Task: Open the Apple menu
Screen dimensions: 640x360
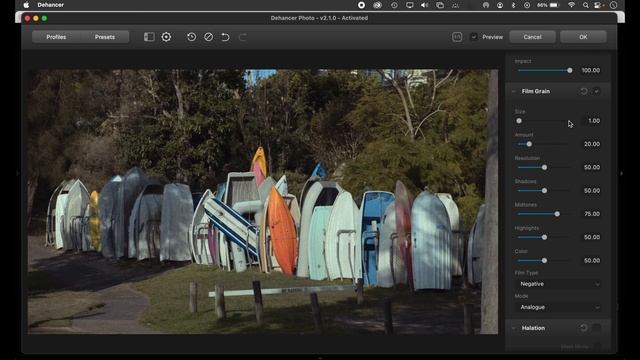Action: coord(26,5)
